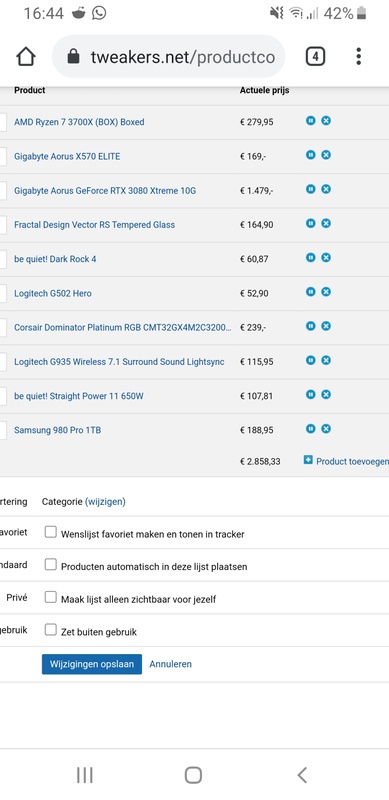
Task: Click the price € 1.479,-
Action: point(256,191)
